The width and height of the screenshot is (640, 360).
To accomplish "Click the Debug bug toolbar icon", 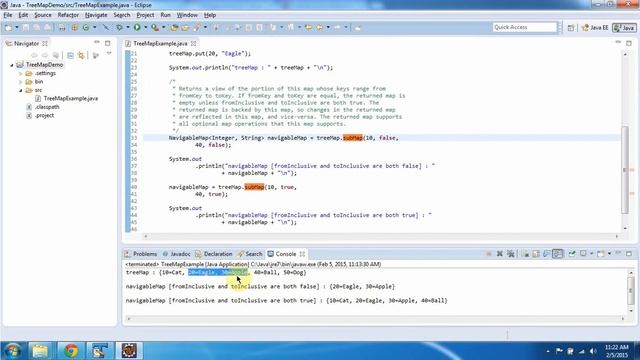I will tap(119, 27).
